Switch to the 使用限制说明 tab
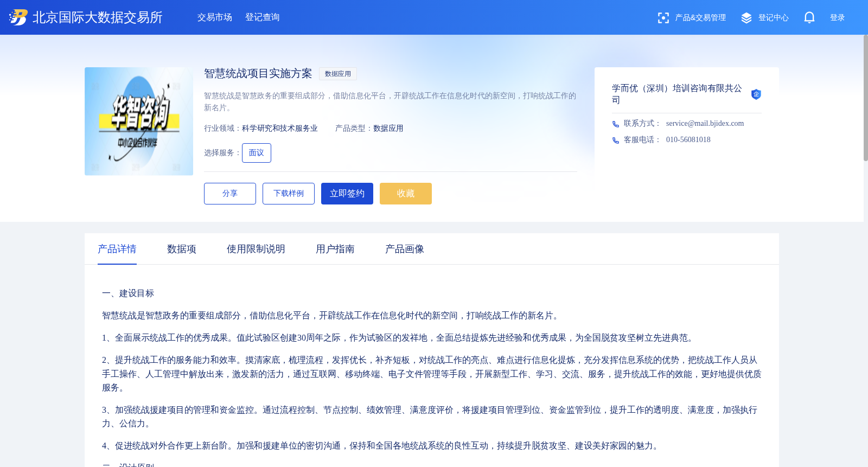The image size is (868, 467). (256, 249)
